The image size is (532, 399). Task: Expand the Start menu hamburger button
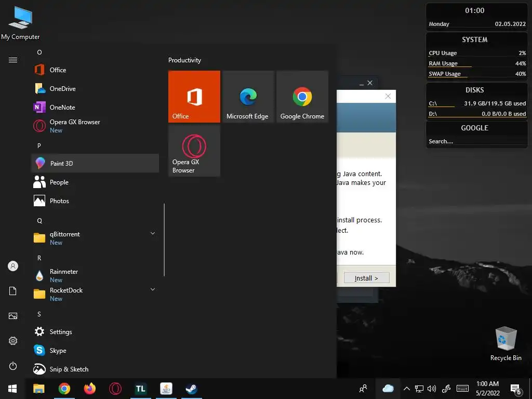(x=13, y=60)
